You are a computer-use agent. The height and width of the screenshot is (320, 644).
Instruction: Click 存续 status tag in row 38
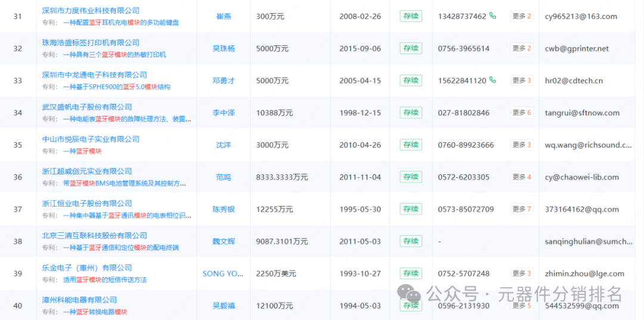pos(411,241)
